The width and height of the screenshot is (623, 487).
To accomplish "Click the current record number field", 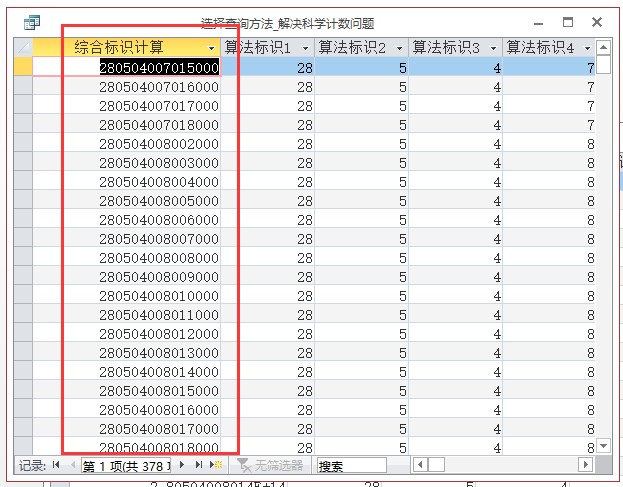I will tap(125, 465).
